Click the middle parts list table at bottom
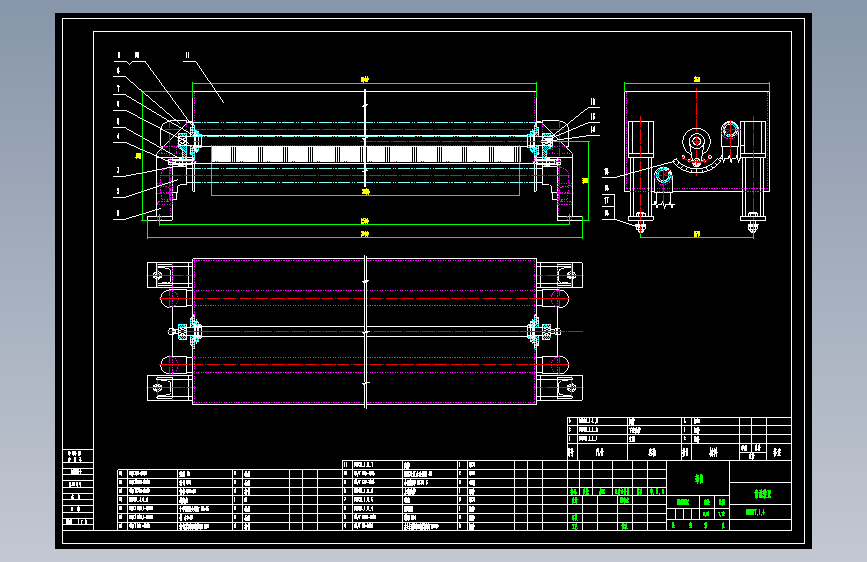 coord(455,496)
